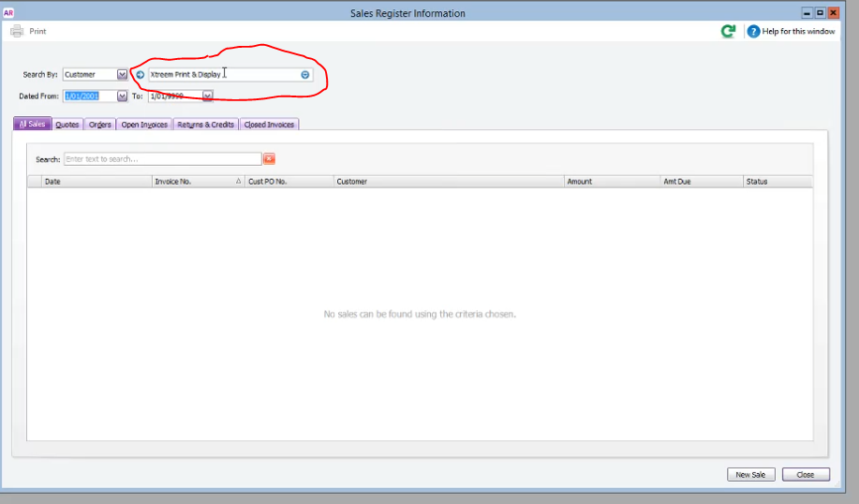Expand the customer name dropdown list
859x504 pixels.
coord(305,75)
